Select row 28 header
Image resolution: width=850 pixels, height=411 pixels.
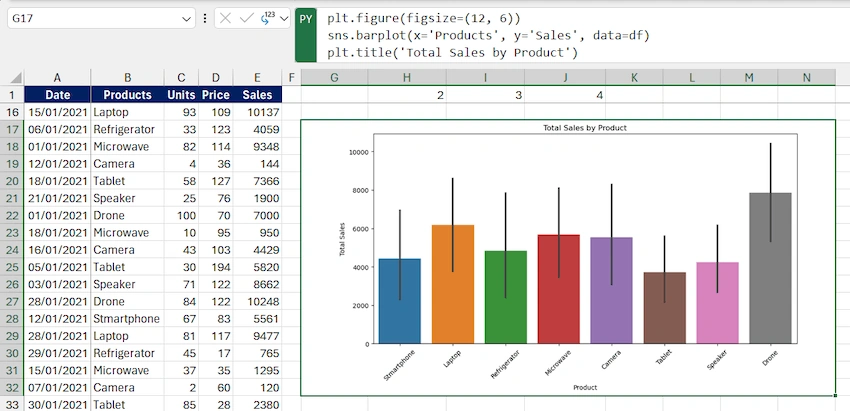pos(12,318)
